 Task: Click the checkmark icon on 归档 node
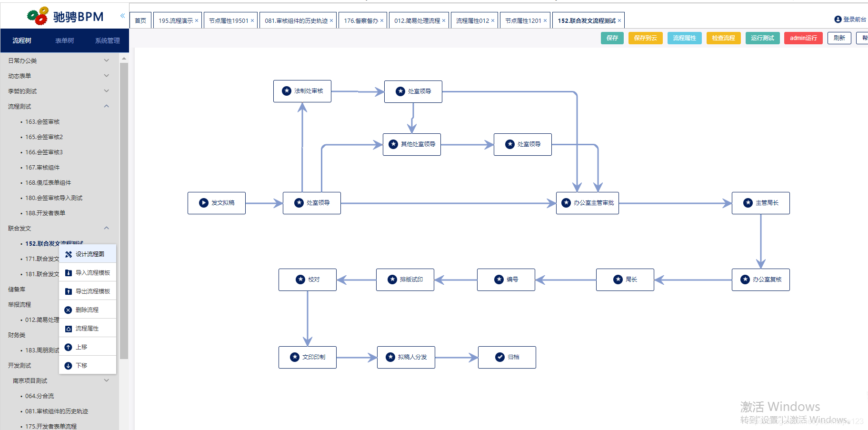point(500,357)
